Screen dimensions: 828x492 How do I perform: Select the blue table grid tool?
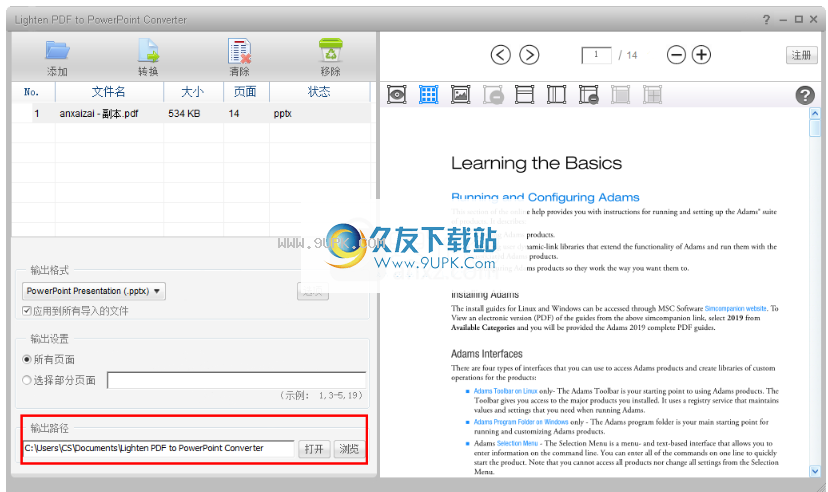tap(429, 95)
